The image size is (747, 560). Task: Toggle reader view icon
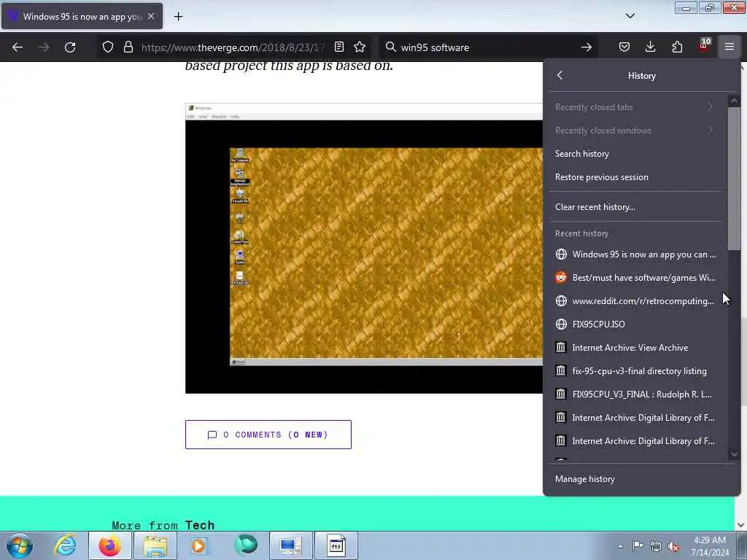click(x=339, y=47)
